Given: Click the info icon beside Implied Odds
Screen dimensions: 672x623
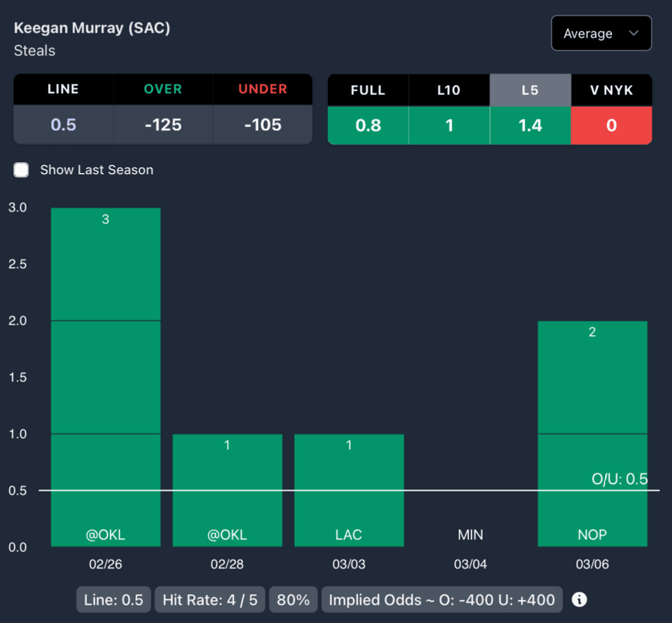Looking at the screenshot, I should (x=579, y=599).
